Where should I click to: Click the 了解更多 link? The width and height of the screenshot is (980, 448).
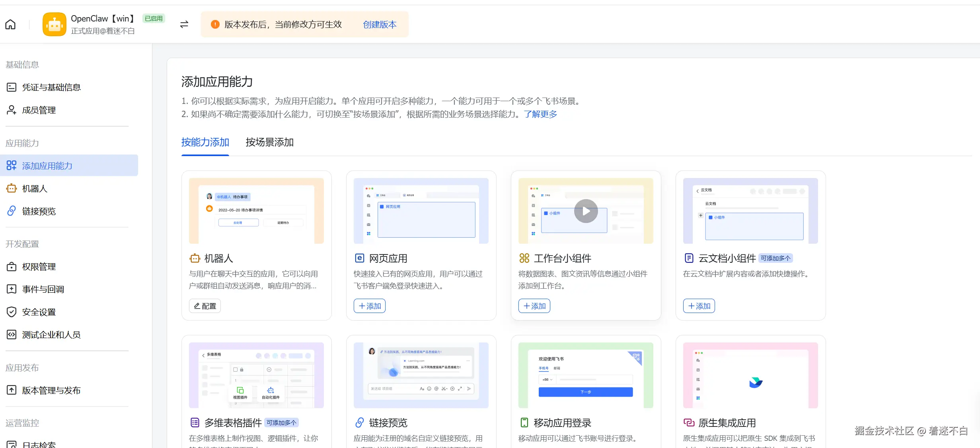[x=540, y=114]
